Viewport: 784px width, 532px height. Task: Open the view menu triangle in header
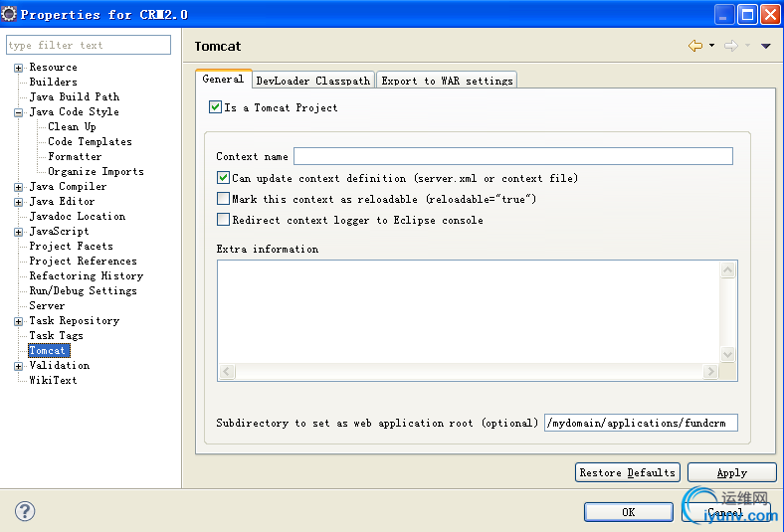click(x=765, y=46)
